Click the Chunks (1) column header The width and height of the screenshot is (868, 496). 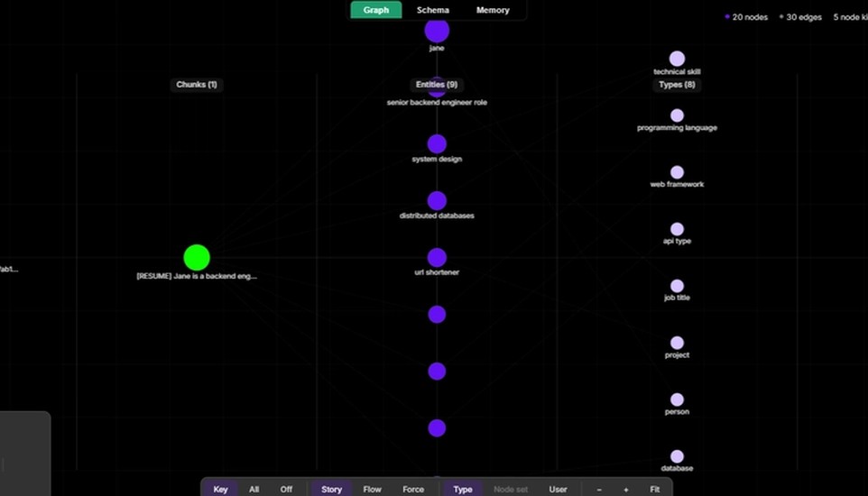(197, 85)
